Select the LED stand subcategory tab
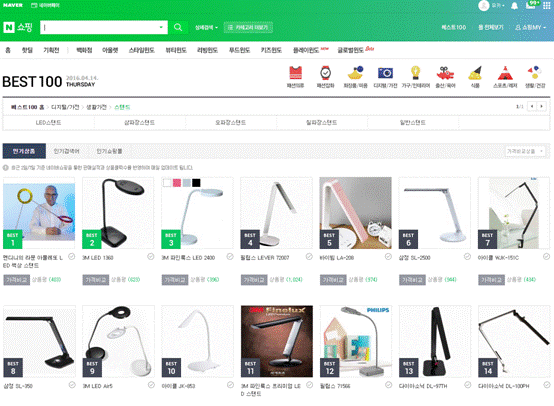The image size is (554, 406). (48, 123)
